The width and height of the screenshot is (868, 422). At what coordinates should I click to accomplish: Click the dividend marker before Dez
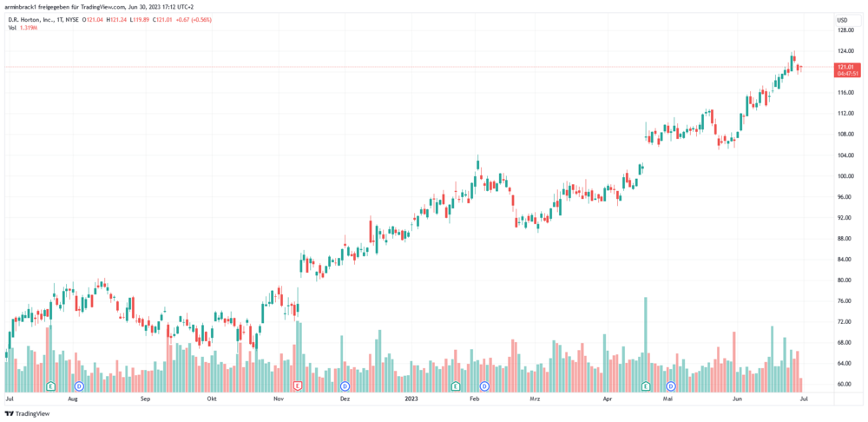click(345, 385)
